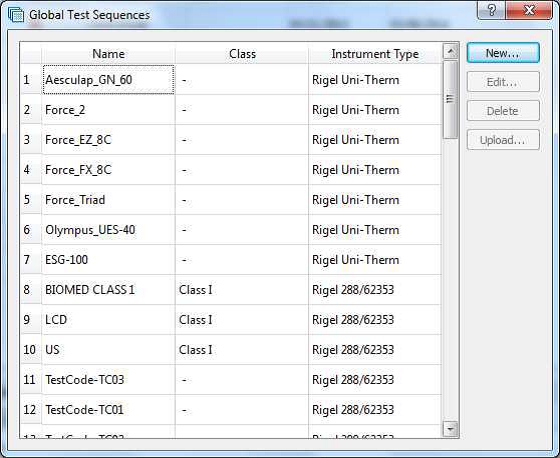Click the Edit... button
Image resolution: width=560 pixels, height=458 pixels.
pos(503,82)
